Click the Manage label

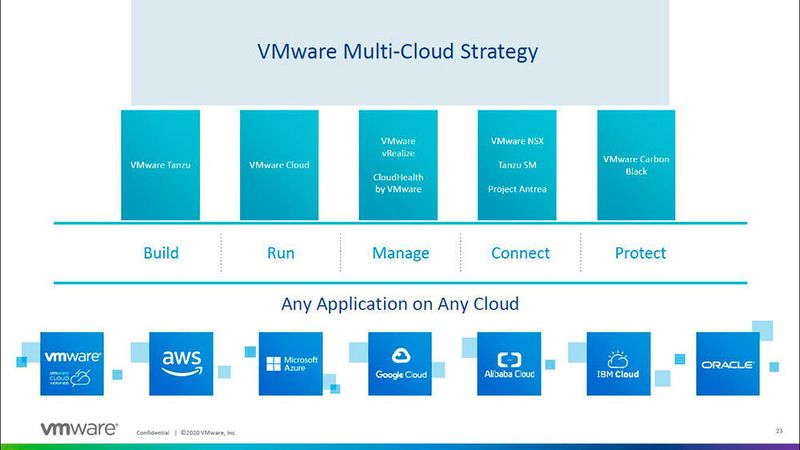(401, 254)
